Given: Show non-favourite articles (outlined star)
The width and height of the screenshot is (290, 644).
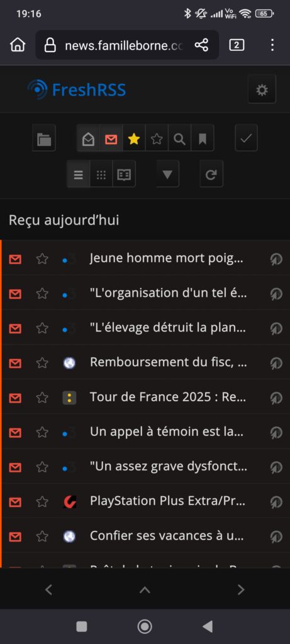Looking at the screenshot, I should pos(157,138).
